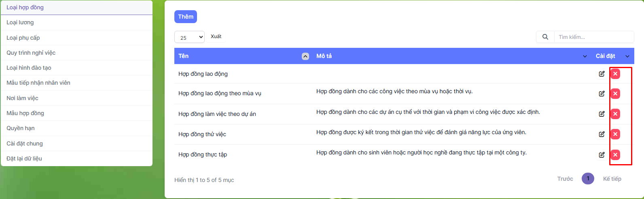Sort by the Mô tả column arrow

click(585, 56)
